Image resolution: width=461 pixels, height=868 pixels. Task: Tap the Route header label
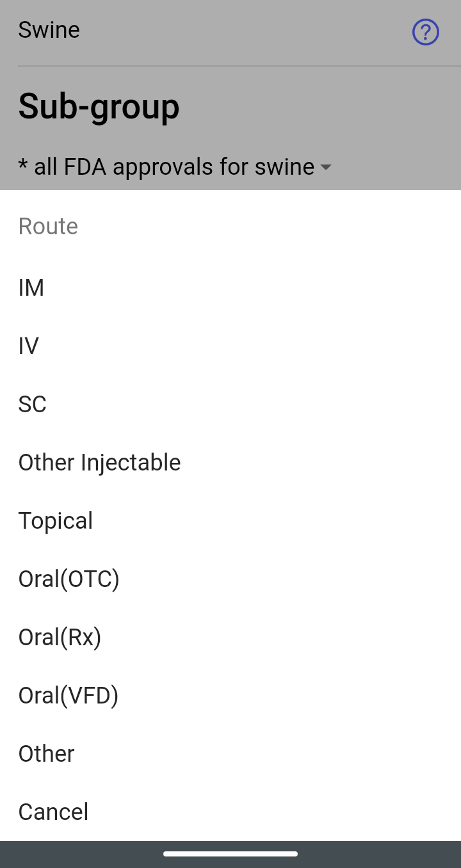(x=48, y=227)
